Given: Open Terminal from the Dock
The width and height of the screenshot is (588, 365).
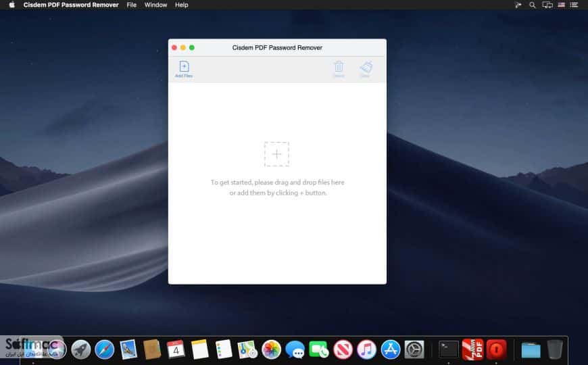Looking at the screenshot, I should (x=449, y=349).
